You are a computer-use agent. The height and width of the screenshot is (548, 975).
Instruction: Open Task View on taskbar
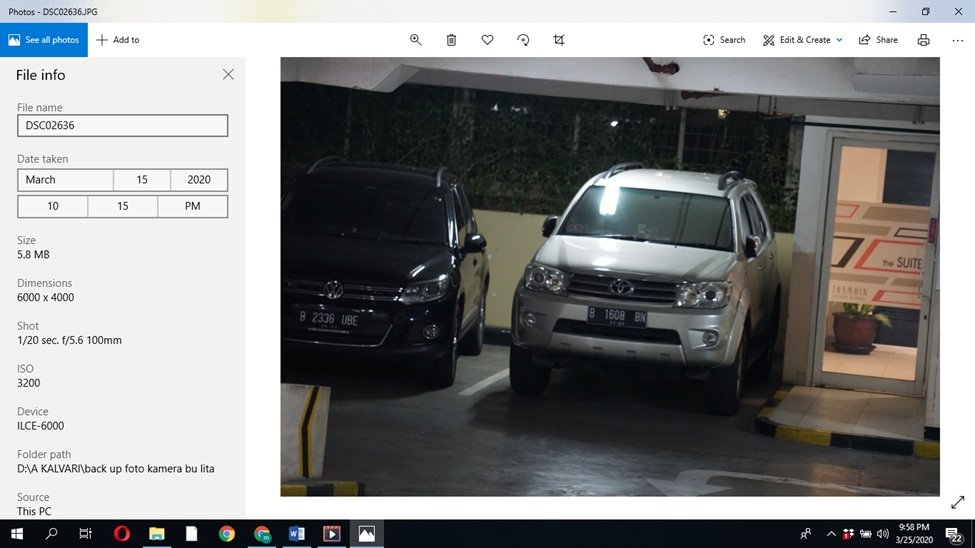[x=86, y=534]
